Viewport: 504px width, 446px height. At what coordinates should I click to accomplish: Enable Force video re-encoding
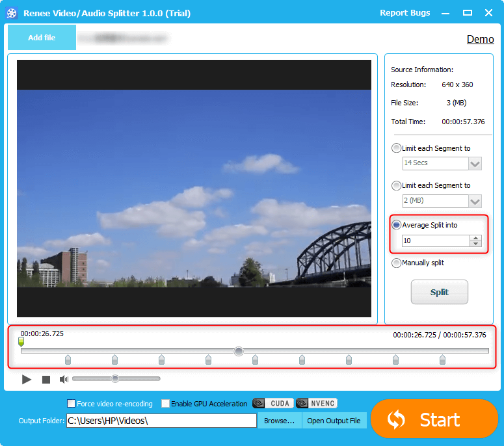point(72,404)
